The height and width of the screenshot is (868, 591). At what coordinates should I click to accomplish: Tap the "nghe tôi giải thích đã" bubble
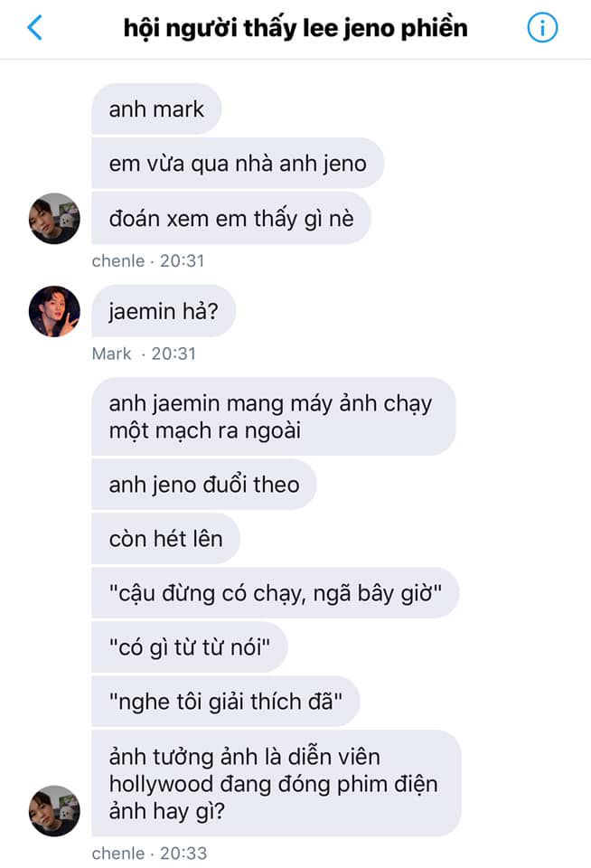226,702
